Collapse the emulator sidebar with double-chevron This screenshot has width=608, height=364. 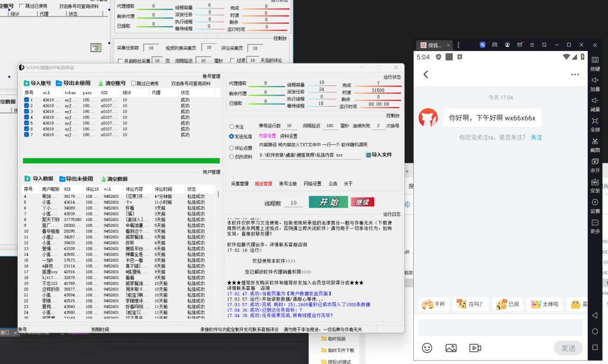(595, 45)
